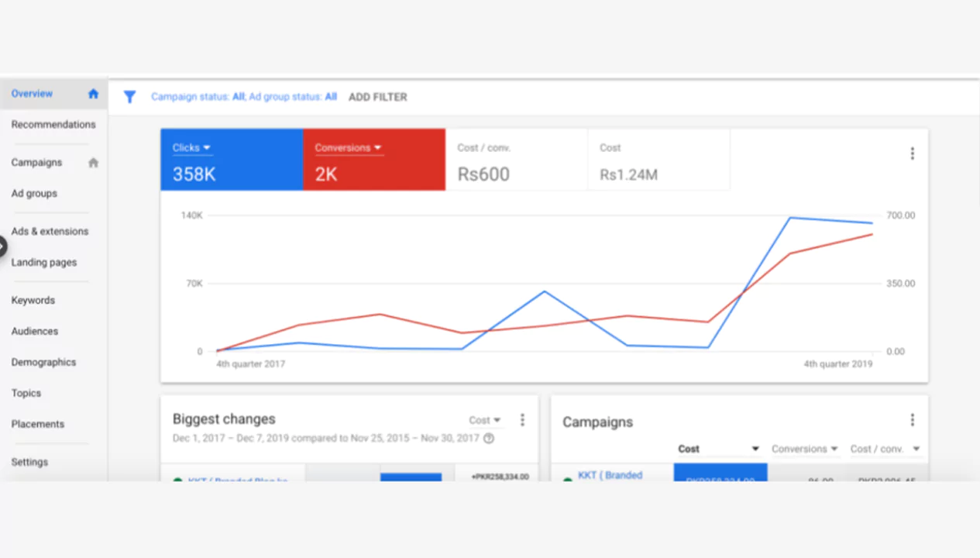Screen dimensions: 980x558
Task: Open Keywords section in sidebar
Action: (x=33, y=301)
